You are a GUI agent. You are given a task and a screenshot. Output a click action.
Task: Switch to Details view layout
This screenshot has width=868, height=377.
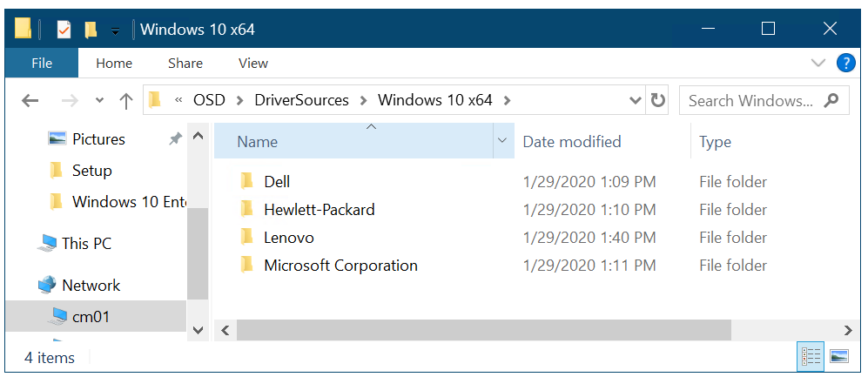pos(811,356)
